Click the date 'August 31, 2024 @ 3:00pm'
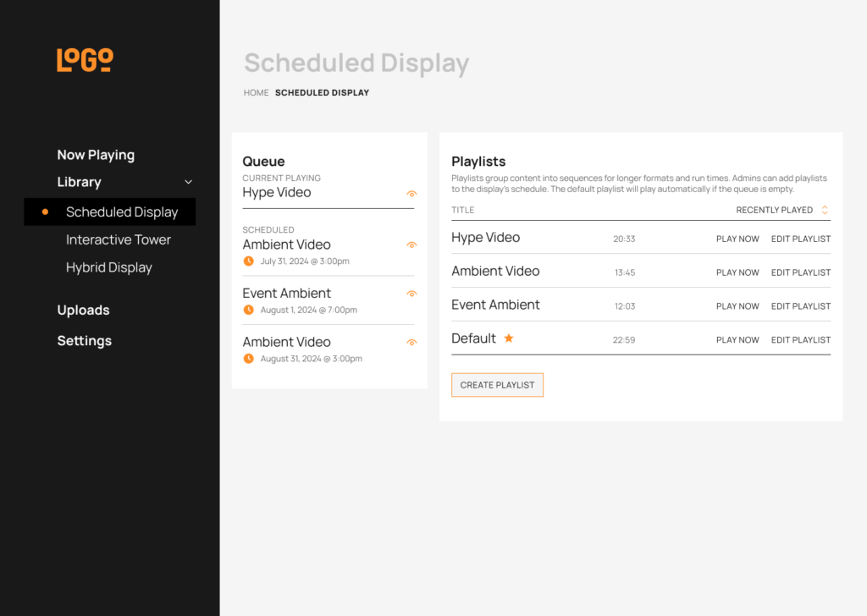Viewport: 867px width, 616px height. [312, 359]
